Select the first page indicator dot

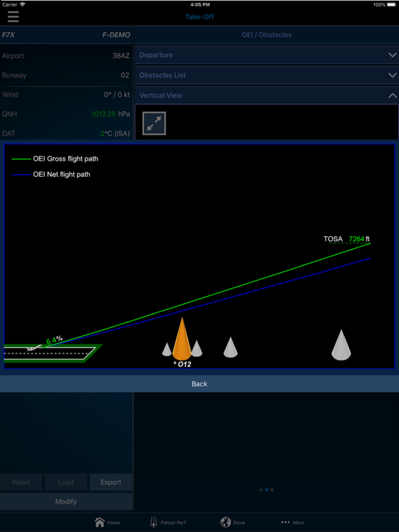click(x=261, y=490)
